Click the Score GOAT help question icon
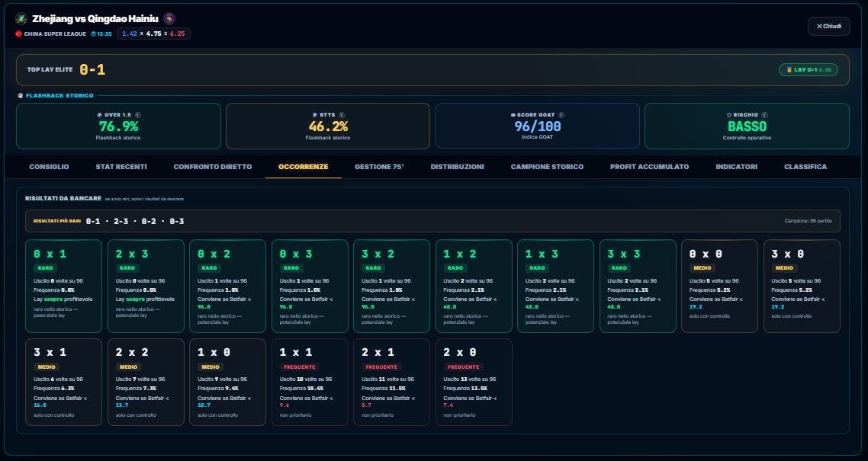Viewport: 868px width, 461px height. click(561, 115)
